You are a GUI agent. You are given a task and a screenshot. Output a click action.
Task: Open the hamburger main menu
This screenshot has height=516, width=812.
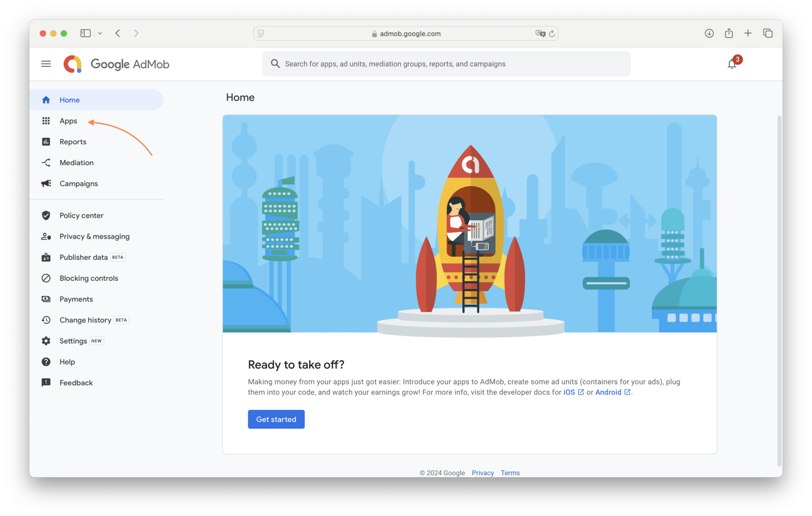[46, 64]
